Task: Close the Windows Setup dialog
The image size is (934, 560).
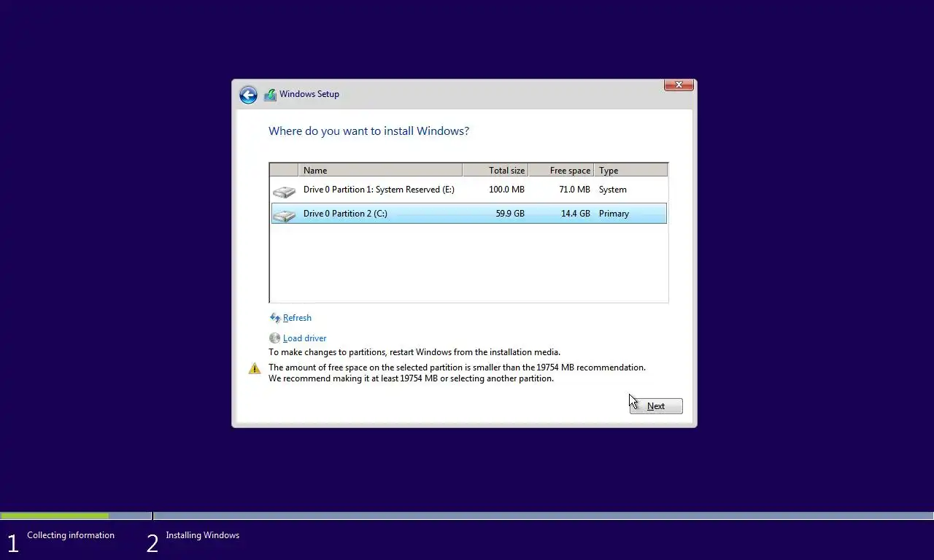Action: coord(679,85)
